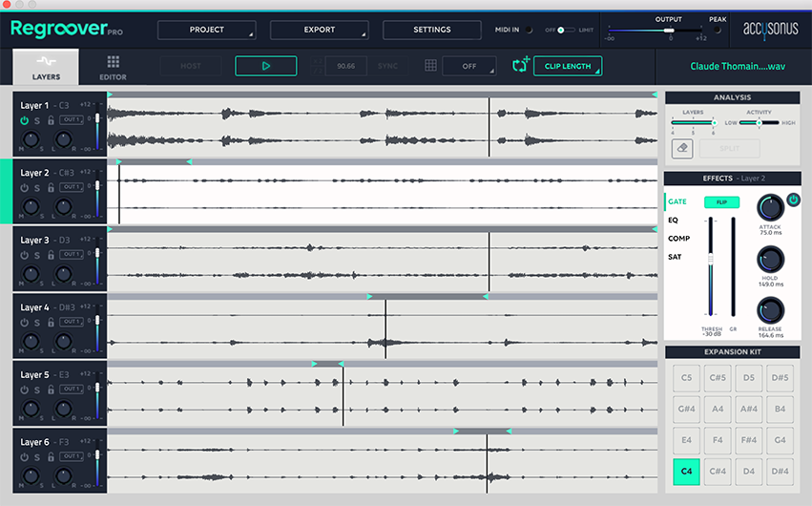Switch to the EDITOR tab
Viewport: 812px width, 506px height.
click(x=113, y=68)
